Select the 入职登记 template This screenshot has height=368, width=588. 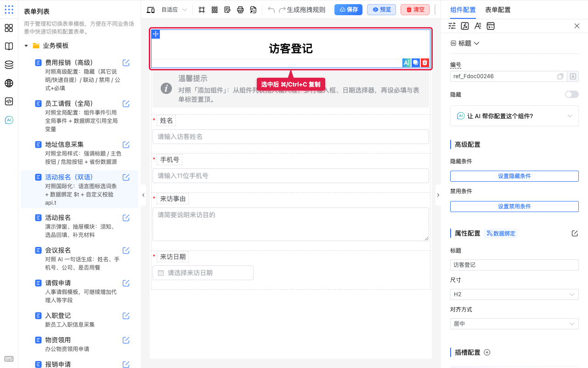pos(79,320)
